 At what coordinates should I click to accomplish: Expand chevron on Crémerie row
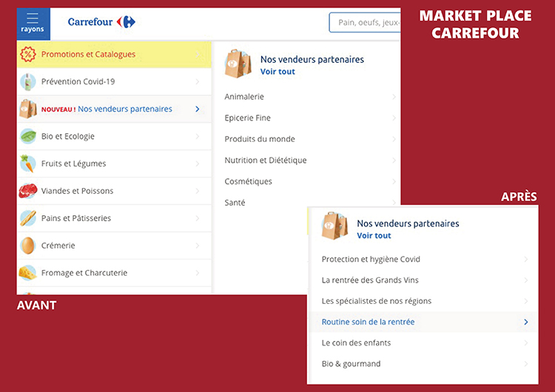click(198, 246)
